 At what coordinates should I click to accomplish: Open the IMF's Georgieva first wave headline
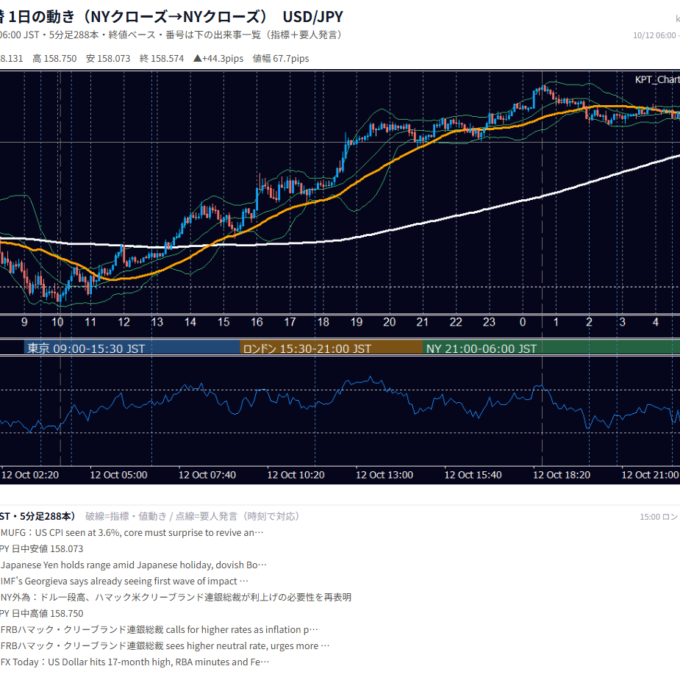click(124, 581)
